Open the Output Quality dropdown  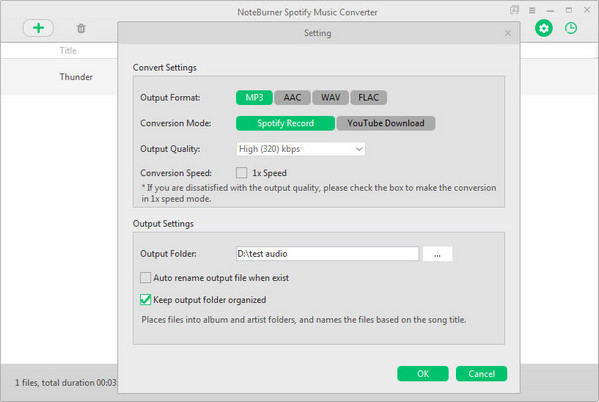point(301,149)
